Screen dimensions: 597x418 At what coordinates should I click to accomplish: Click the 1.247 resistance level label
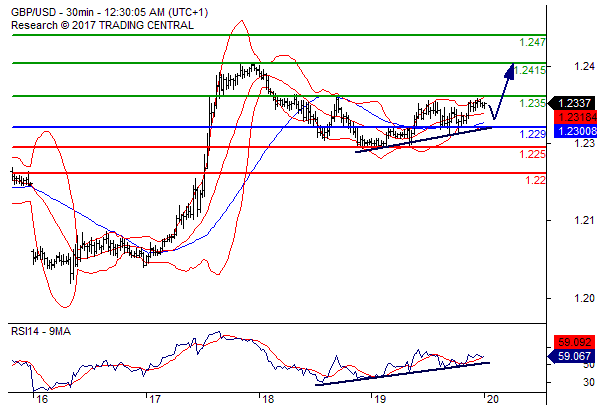tap(532, 42)
